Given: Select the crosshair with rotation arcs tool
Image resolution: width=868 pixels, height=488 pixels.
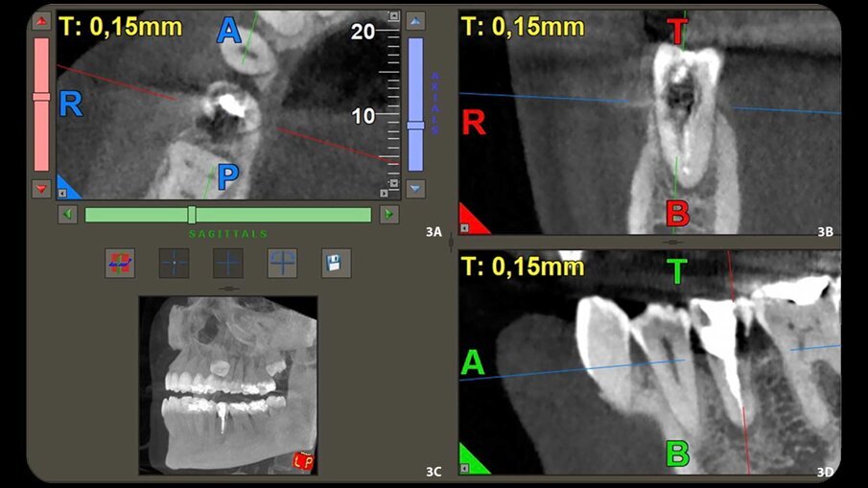Looking at the screenshot, I should click(282, 263).
